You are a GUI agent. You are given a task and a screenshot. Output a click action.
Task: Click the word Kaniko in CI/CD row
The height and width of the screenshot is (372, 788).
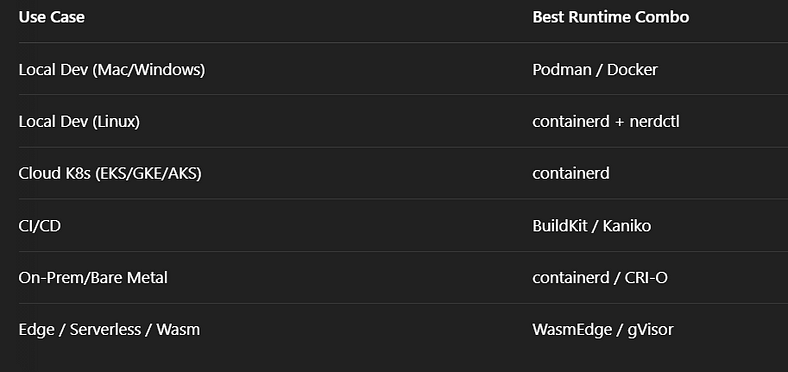[627, 226]
